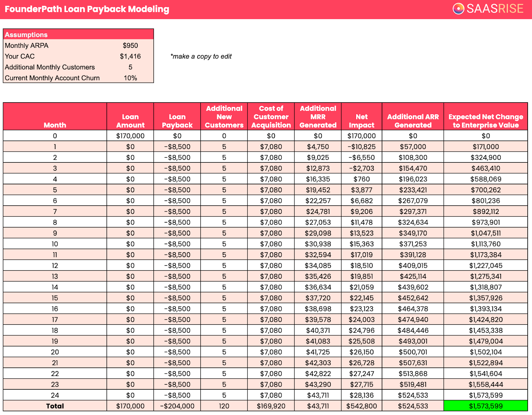Screen dimensions: 532x415
Task: Select the month 5 enterprise value $700,262
Action: 486,190
